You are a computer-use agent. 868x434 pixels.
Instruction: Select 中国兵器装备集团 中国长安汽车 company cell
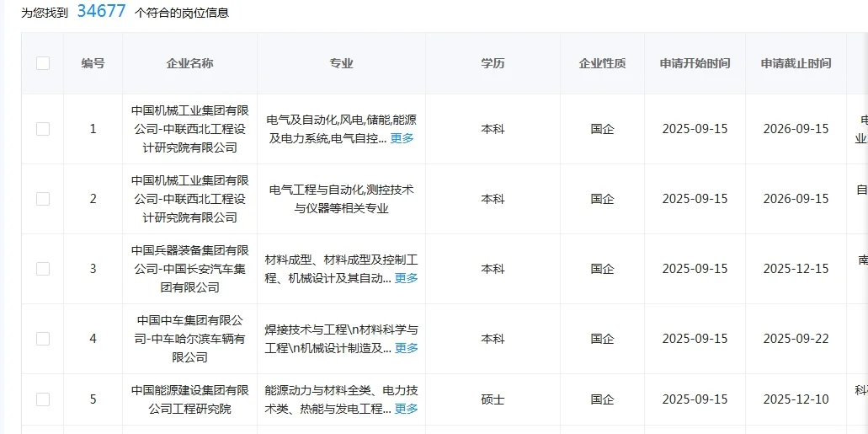pos(190,268)
